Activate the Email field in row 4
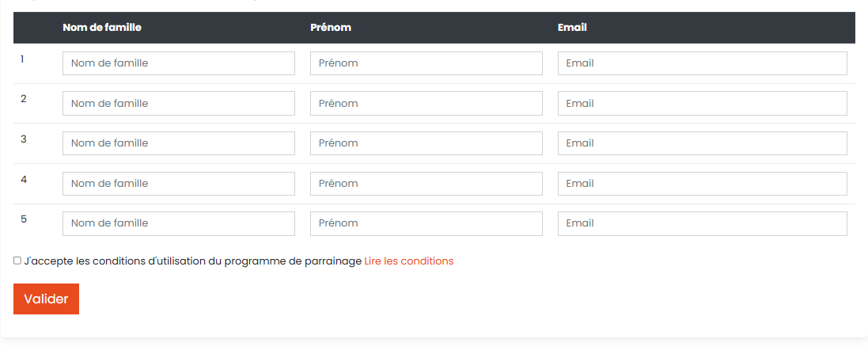Image resolution: width=868 pixels, height=354 pixels. (x=702, y=184)
